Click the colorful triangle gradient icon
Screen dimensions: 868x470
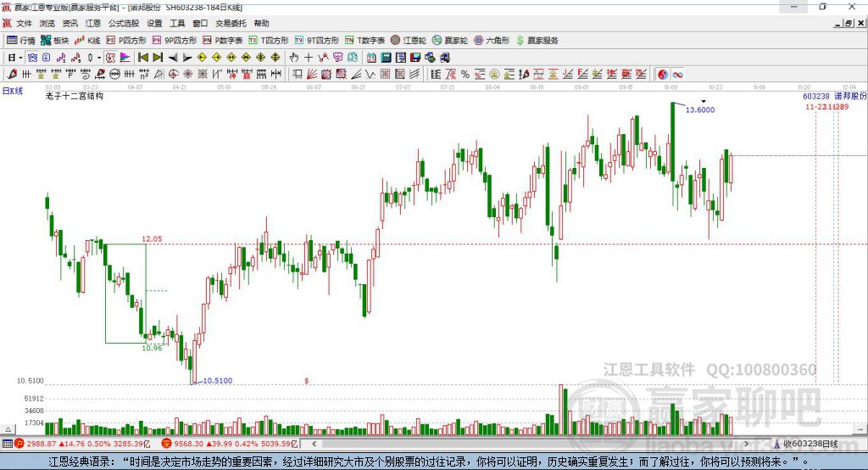(x=125, y=58)
